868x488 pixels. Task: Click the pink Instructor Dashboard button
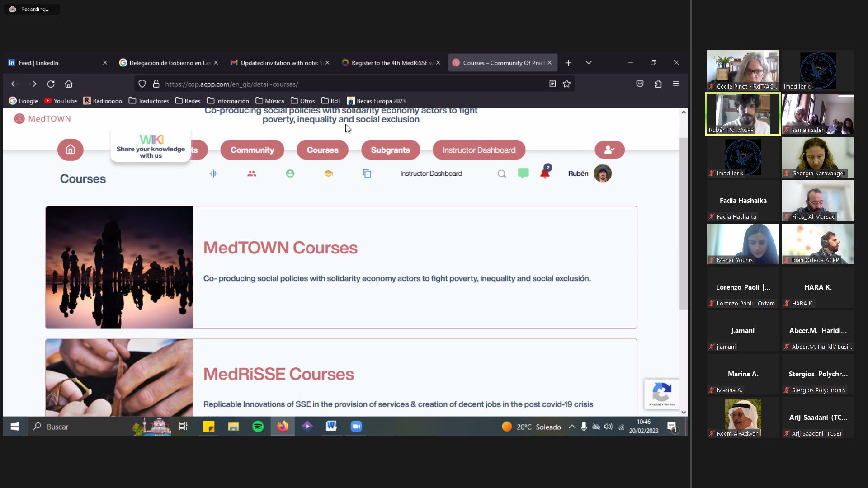(479, 150)
